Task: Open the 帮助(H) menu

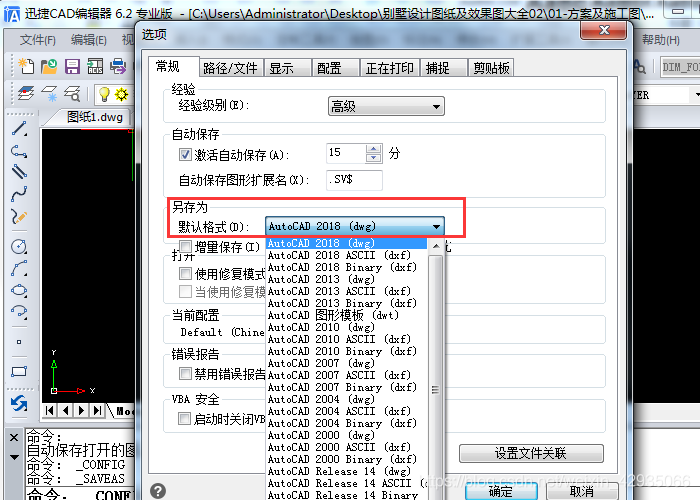Action: pyautogui.click(x=661, y=40)
